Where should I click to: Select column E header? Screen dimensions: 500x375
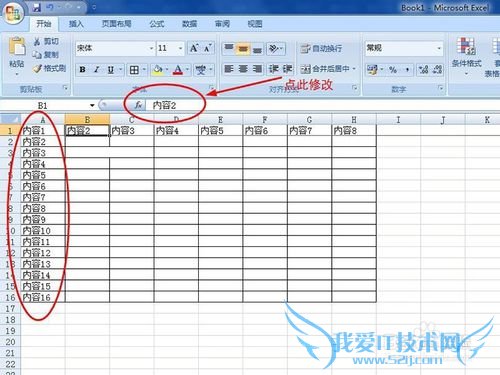pos(220,119)
